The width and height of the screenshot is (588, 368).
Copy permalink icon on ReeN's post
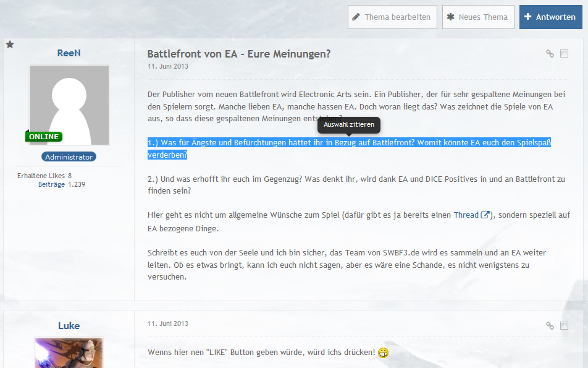point(550,54)
